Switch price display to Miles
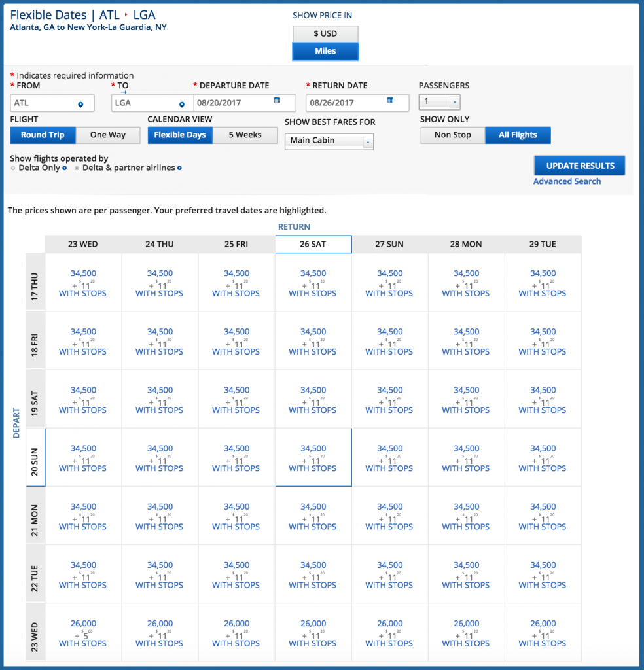Viewport: 644px width, 670px height. tap(325, 51)
